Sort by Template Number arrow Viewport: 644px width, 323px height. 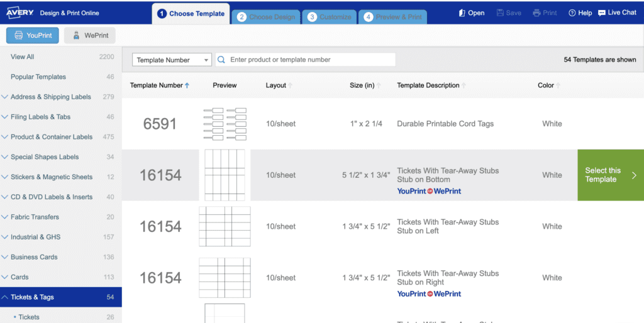pos(187,85)
